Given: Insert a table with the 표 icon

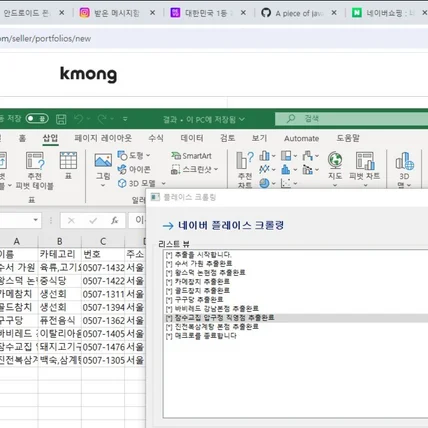Looking at the screenshot, I should (x=68, y=161).
